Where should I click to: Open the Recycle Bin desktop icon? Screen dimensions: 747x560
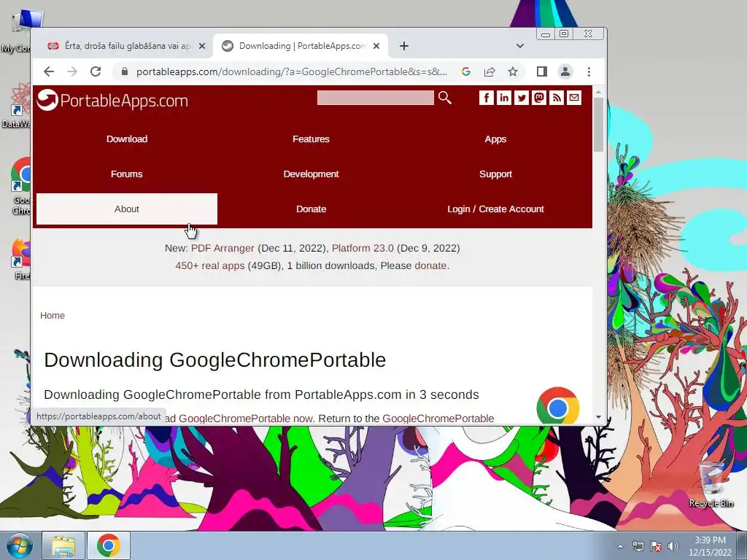pos(711,485)
